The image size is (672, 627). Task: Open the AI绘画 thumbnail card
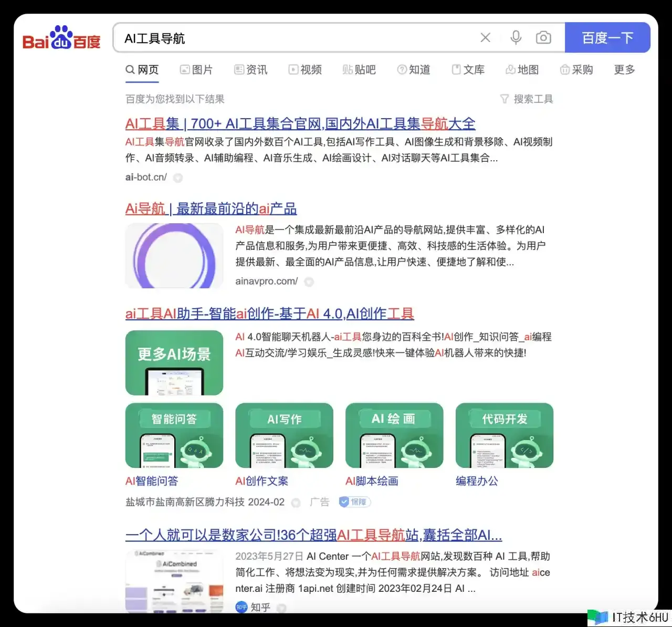[x=394, y=435]
